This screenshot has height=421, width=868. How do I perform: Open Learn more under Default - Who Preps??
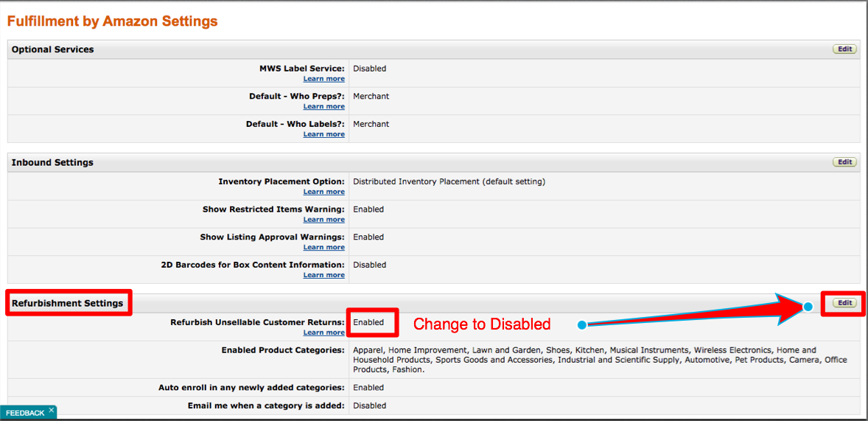point(323,106)
